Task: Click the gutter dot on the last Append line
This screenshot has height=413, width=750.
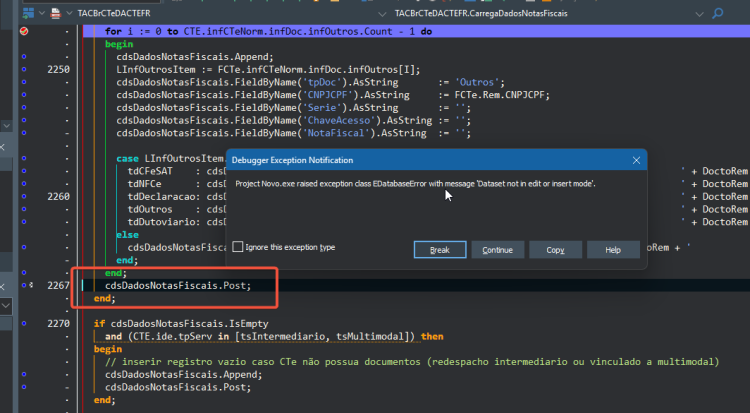Action: click(24, 374)
